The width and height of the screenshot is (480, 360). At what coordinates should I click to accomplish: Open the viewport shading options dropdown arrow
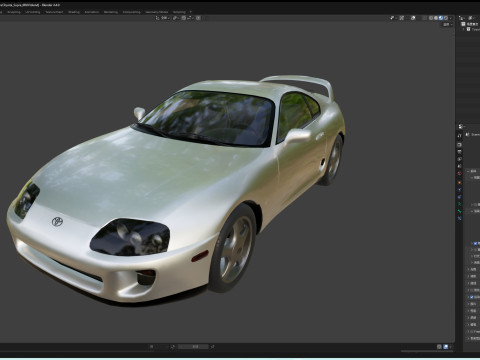coord(451,18)
